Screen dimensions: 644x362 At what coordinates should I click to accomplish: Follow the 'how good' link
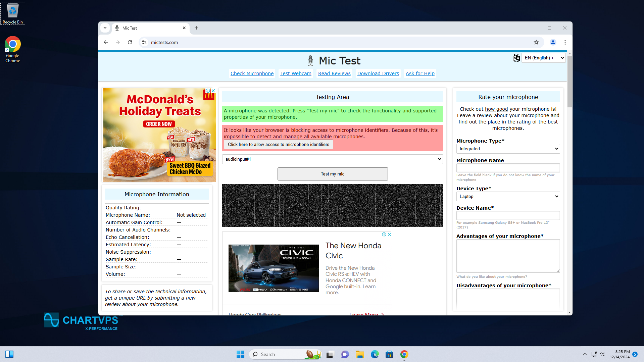pyautogui.click(x=496, y=109)
